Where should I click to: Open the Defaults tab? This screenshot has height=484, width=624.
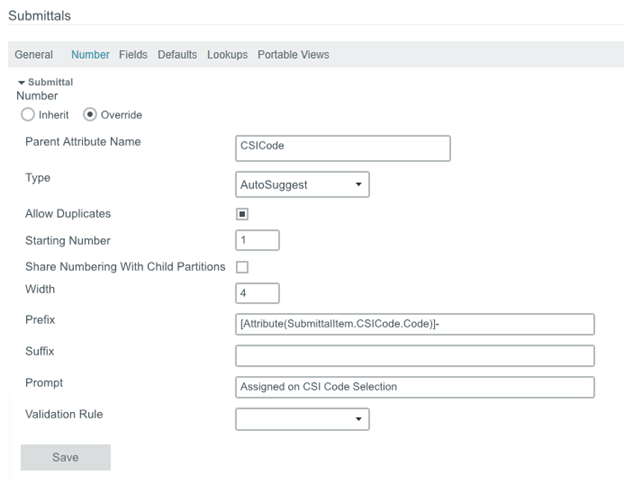[x=177, y=54]
